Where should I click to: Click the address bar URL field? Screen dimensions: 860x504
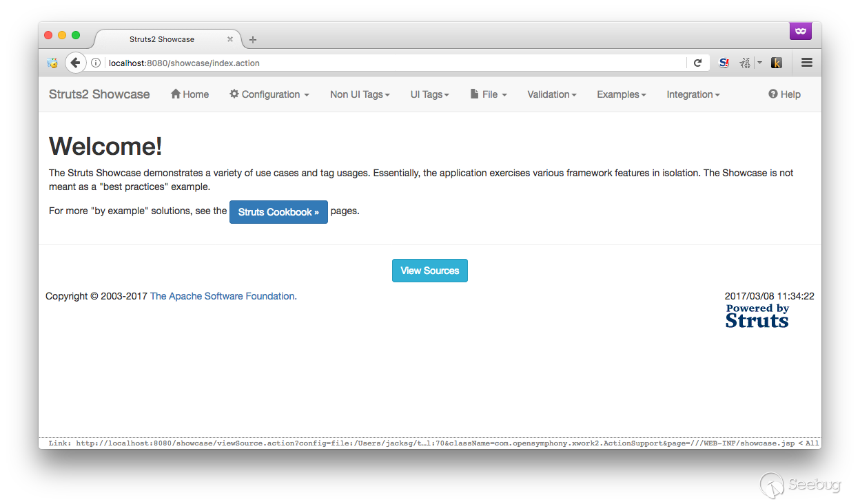(x=396, y=63)
